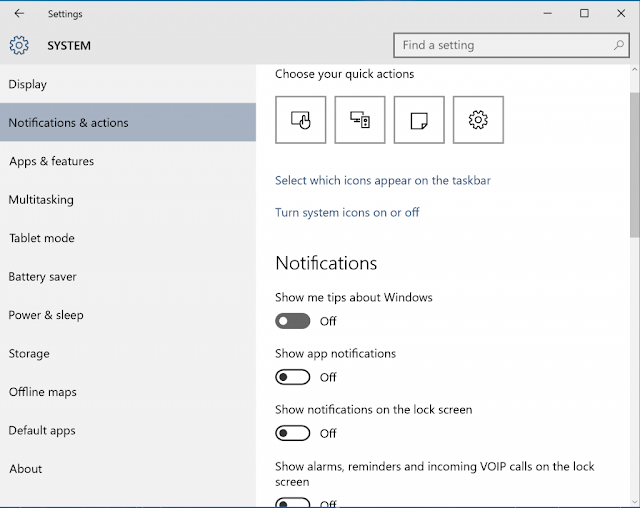Click the System gear icon in header

19,45
